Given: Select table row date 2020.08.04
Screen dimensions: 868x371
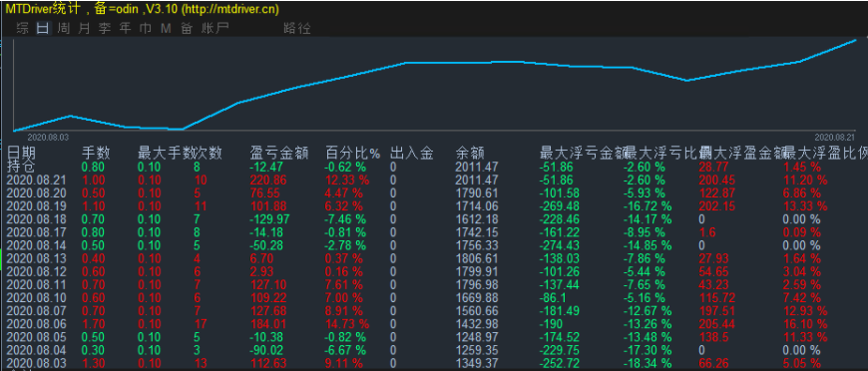Looking at the screenshot, I should point(36,350).
